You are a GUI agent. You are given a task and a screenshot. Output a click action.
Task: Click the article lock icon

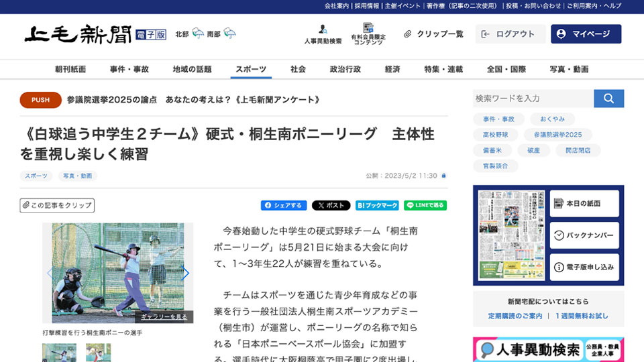(x=443, y=176)
